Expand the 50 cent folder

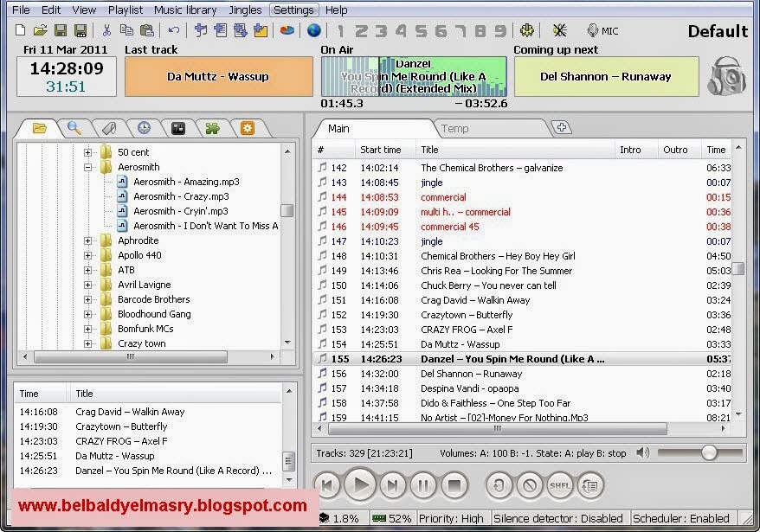[x=87, y=152]
